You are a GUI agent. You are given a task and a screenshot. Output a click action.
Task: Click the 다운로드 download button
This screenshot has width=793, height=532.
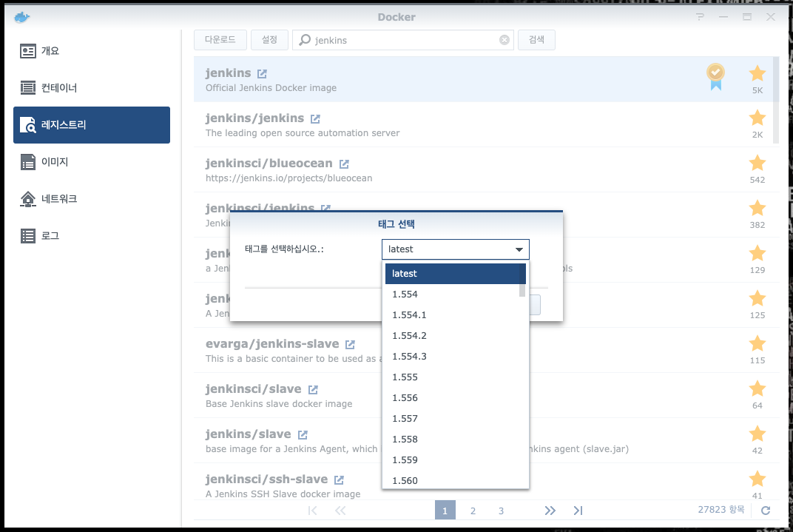click(x=220, y=40)
